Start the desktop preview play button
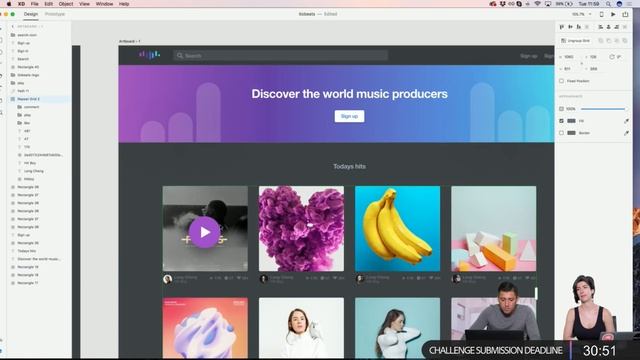Screen dimensions: 640x360 [613, 14]
